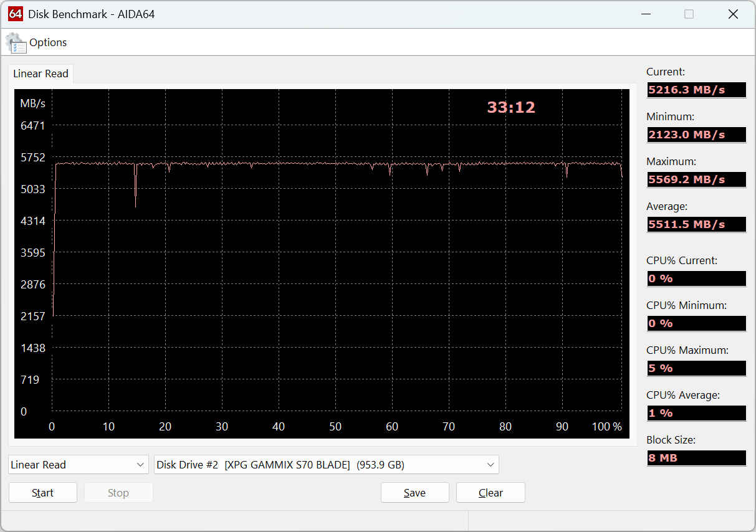Click the Disk Benchmark - AIDA64 title text
The width and height of the screenshot is (756, 532).
(x=92, y=14)
